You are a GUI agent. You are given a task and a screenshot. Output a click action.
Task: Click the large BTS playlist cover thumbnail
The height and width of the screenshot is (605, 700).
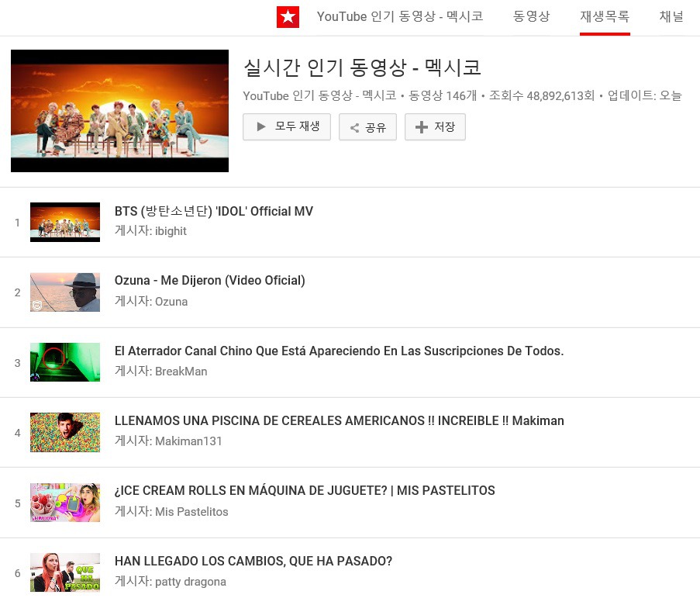point(119,111)
